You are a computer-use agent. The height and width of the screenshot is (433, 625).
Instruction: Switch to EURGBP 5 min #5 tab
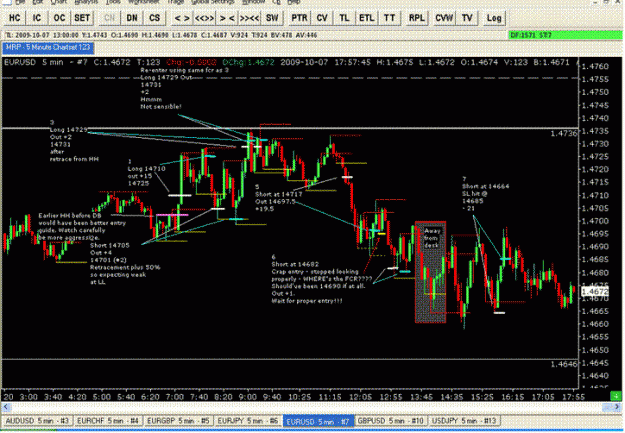point(178,421)
